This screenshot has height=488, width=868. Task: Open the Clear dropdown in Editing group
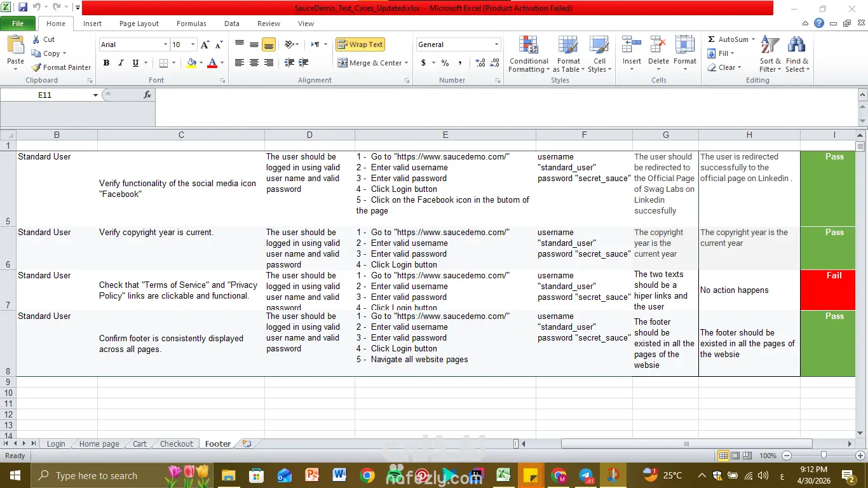[x=725, y=67]
